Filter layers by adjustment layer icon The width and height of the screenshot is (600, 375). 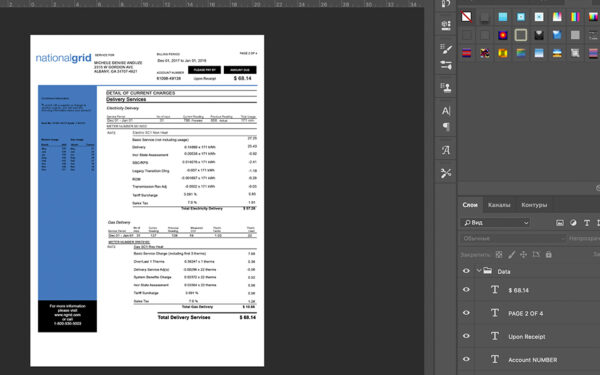coord(573,223)
